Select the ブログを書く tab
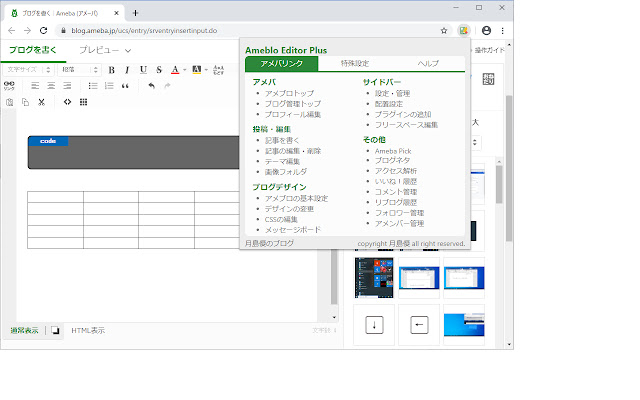640x400 pixels. tap(33, 50)
